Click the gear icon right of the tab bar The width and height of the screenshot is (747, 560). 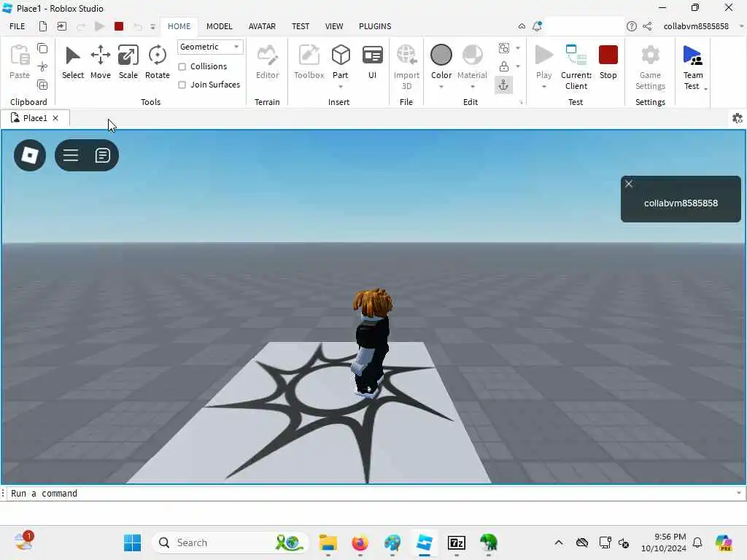737,118
